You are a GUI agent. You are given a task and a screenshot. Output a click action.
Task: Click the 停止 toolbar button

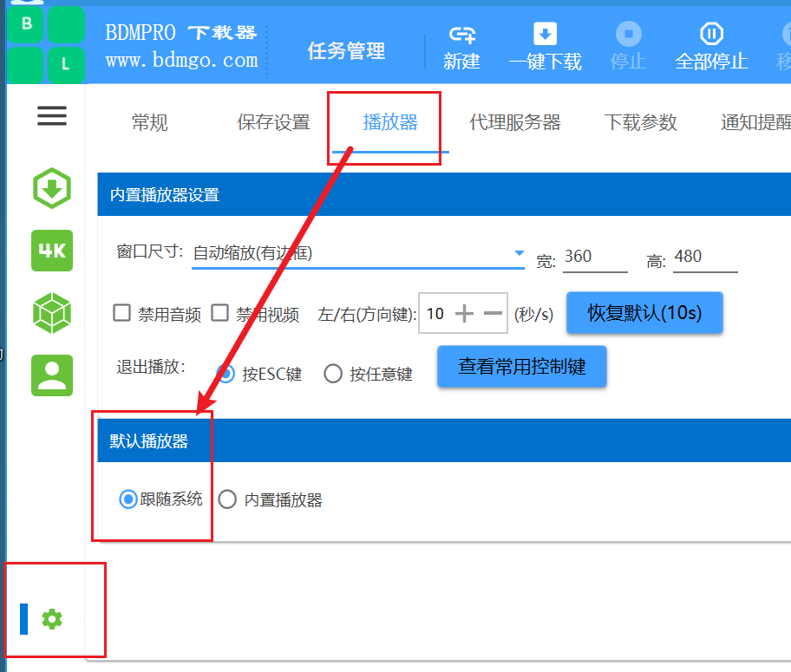click(629, 48)
